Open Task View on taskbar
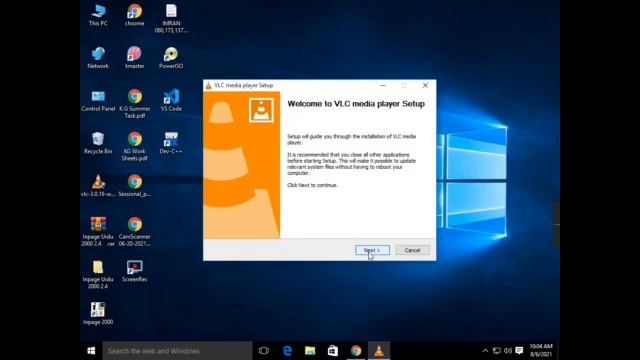The width and height of the screenshot is (640, 360). click(264, 351)
